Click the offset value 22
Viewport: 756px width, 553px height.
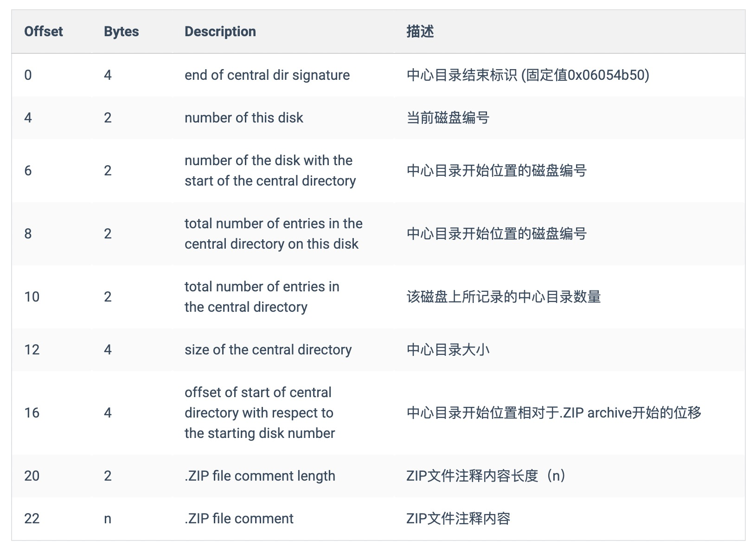click(x=32, y=519)
